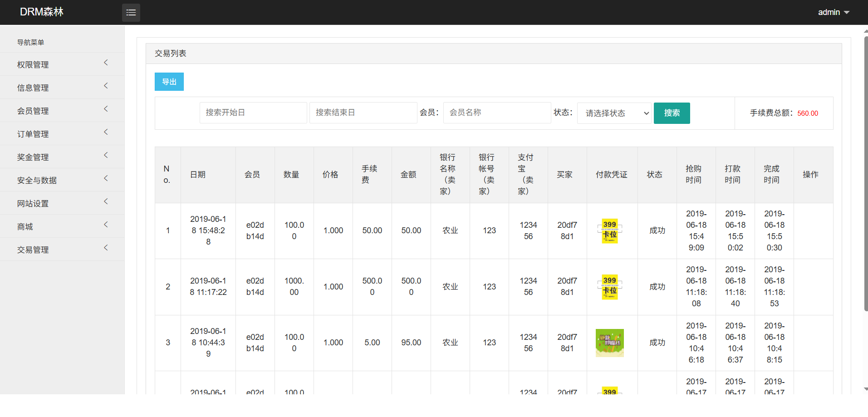
Task: Expand the 安全与数据 menu
Action: click(62, 180)
